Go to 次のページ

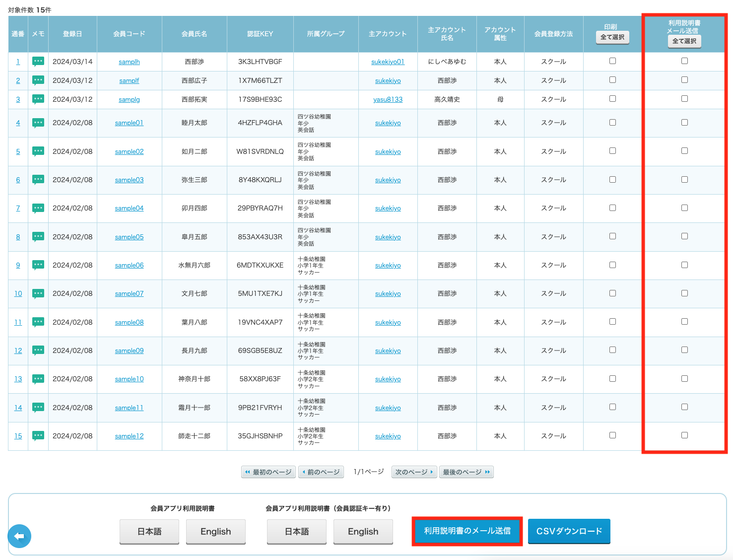tap(414, 472)
